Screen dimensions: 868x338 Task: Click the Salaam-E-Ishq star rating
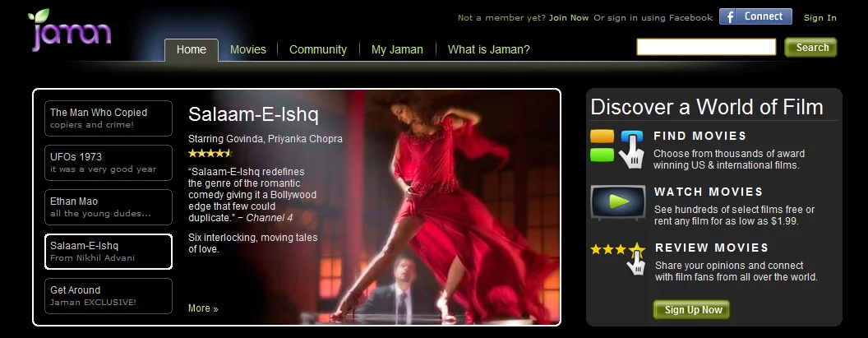(x=210, y=153)
